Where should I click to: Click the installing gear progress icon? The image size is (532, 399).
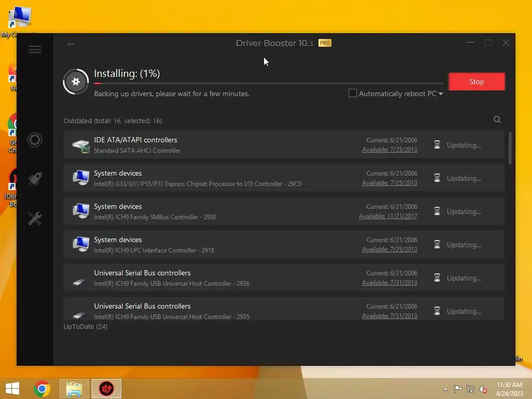(x=76, y=82)
